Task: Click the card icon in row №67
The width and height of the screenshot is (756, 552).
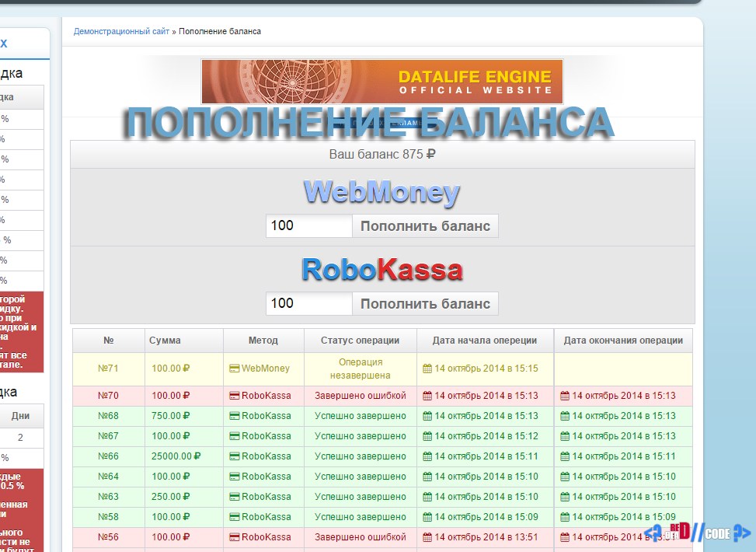Action: 235,436
